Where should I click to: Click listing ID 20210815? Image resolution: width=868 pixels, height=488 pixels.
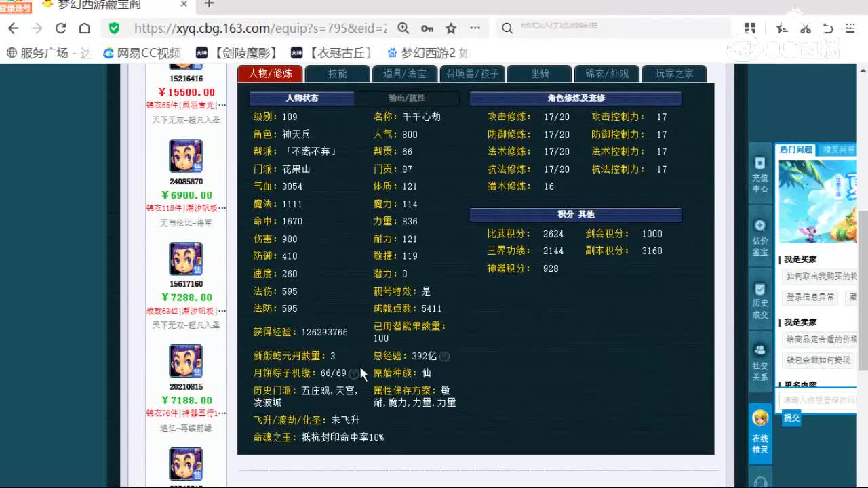[x=186, y=387]
